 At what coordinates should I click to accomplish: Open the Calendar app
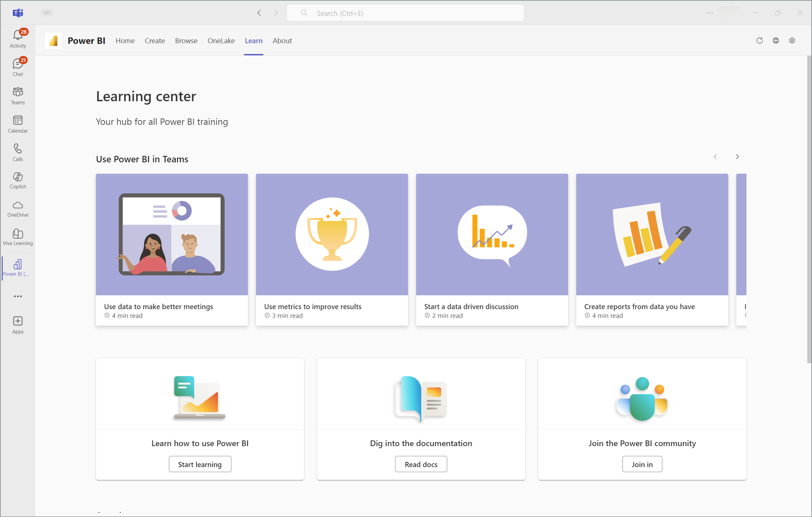point(18,124)
